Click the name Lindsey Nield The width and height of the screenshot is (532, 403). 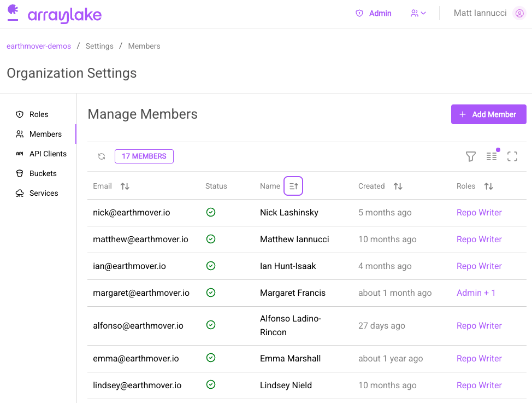click(x=286, y=386)
